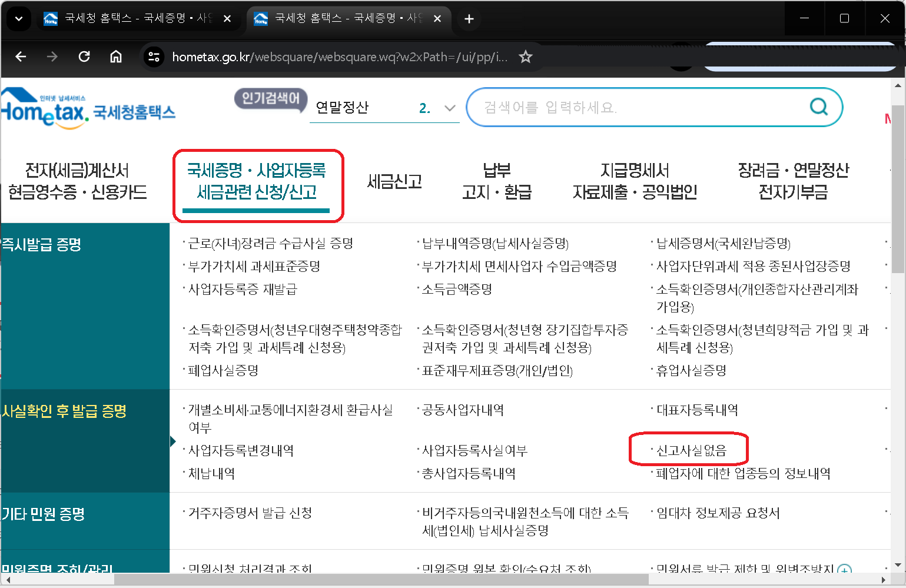
Task: Open 체납내역
Action: pyautogui.click(x=211, y=474)
